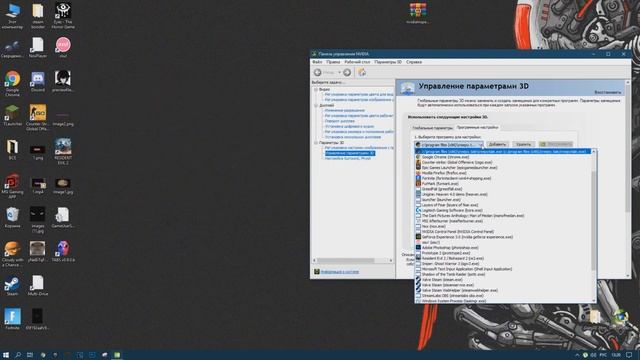The height and width of the screenshot is (360, 640).
Task: Open the Справка menu
Action: pyautogui.click(x=414, y=62)
